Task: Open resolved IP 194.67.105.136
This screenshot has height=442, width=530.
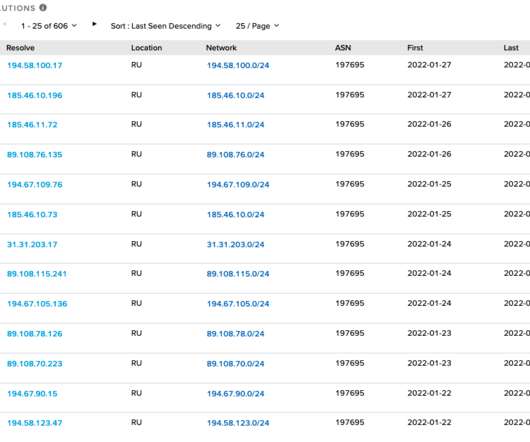Action: coord(37,304)
